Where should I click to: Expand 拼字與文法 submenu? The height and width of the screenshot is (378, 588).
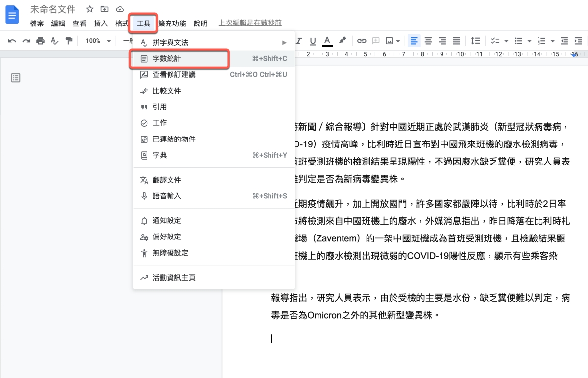[x=214, y=43]
